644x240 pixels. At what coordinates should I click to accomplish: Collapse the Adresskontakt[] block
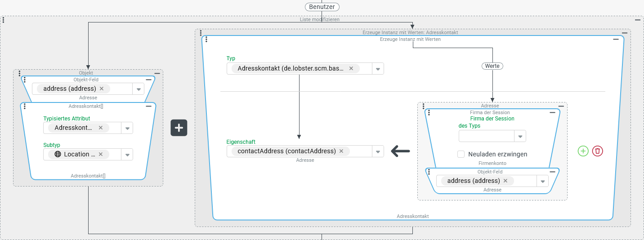point(148,107)
